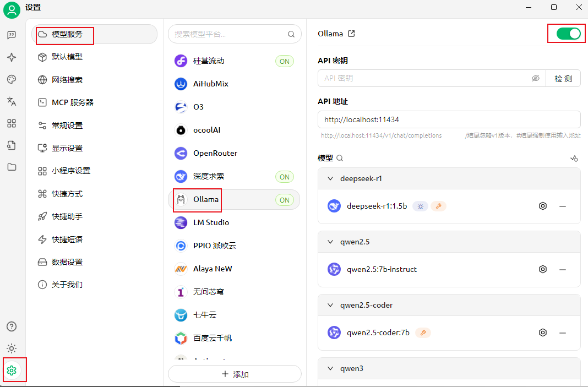Viewport: 588px width, 387px height.
Task: Click the search icon beside 模型 heading
Action: tap(340, 158)
